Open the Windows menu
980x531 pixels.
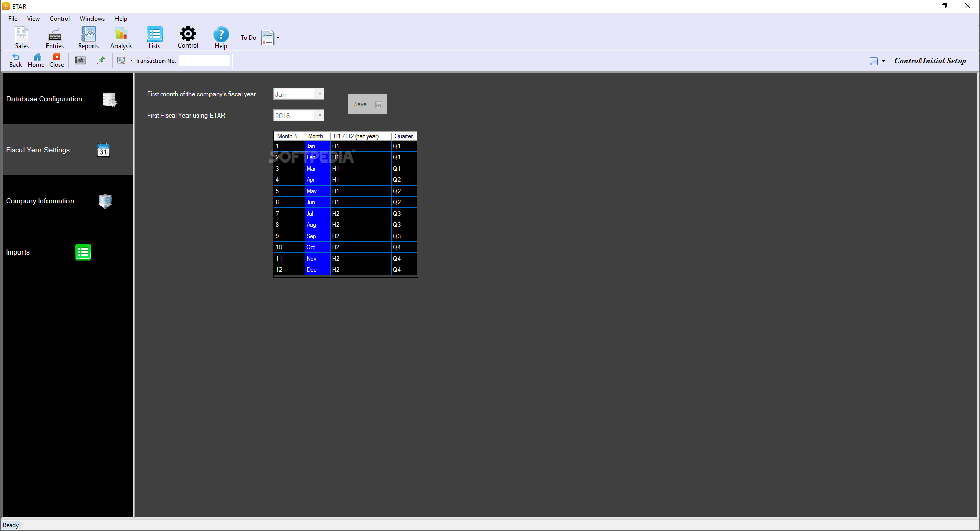tap(92, 19)
